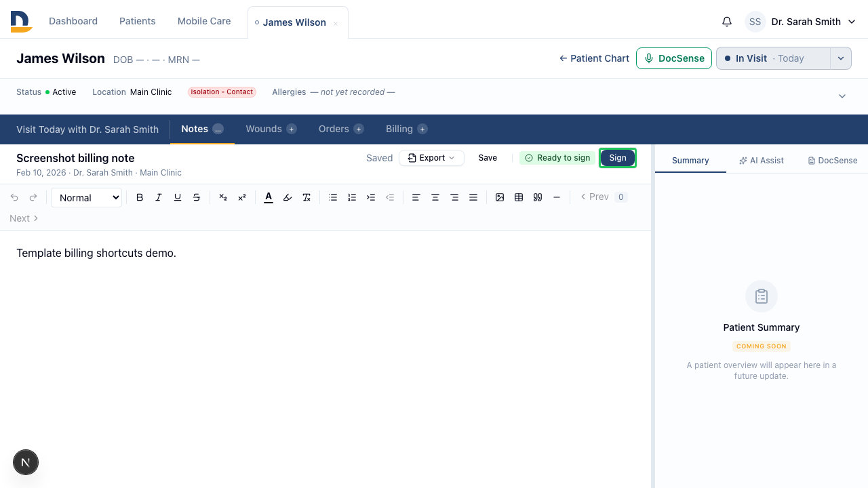This screenshot has width=868, height=488.
Task: Switch to the Orders tab
Action: pos(341,129)
